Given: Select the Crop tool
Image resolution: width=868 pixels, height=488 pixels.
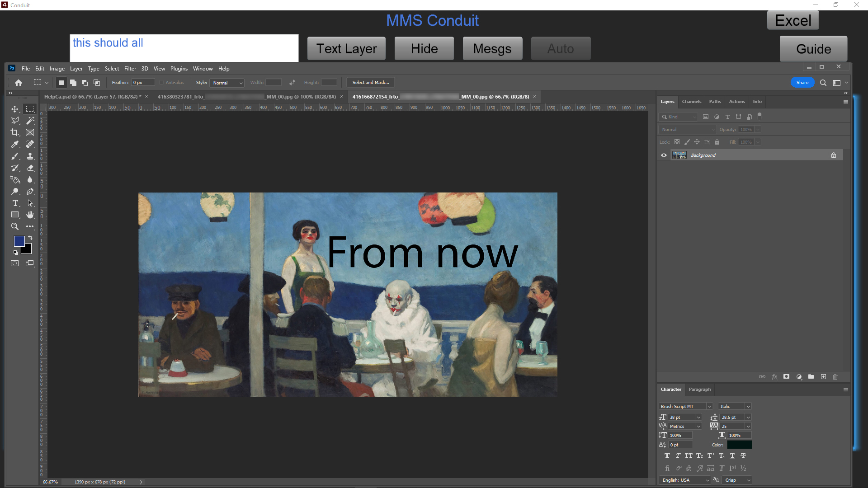Looking at the screenshot, I should coord(15,132).
